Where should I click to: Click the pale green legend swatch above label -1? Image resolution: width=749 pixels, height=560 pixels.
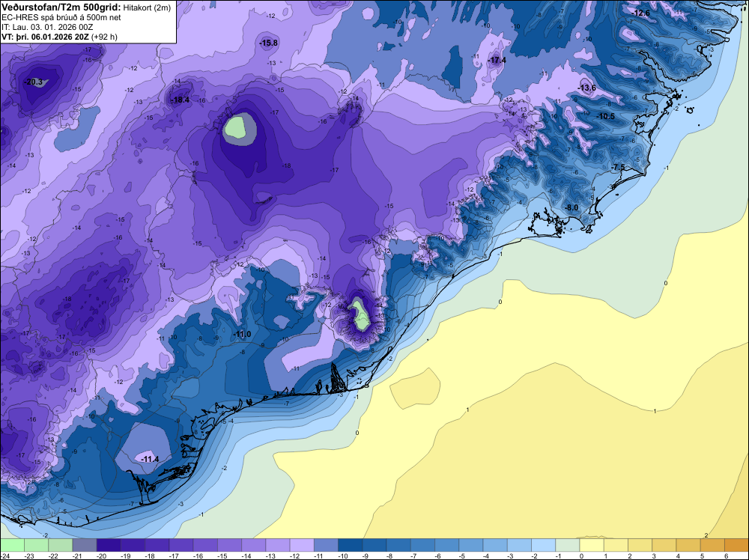pos(568,545)
